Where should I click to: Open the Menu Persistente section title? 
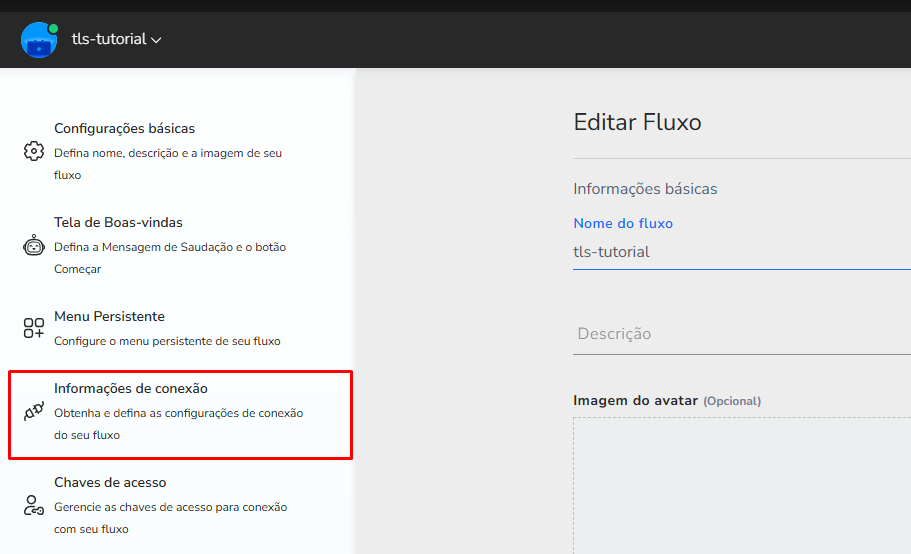tap(109, 317)
